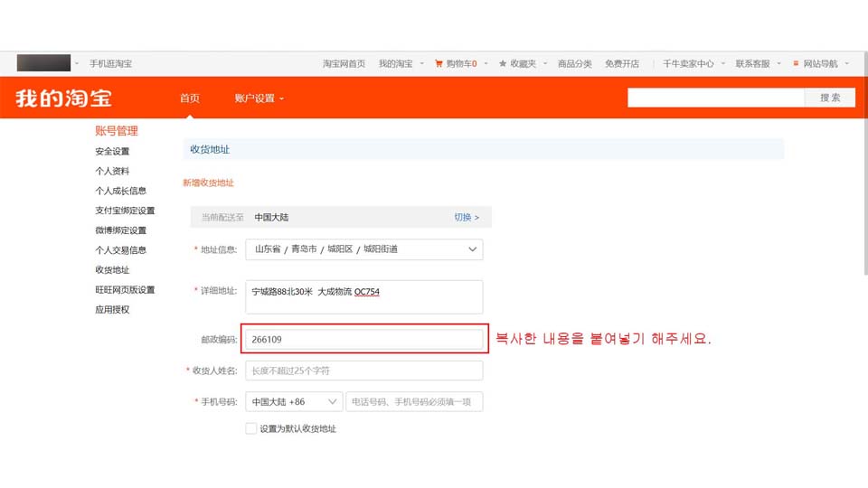Open dropdown arrow next to username
Viewport: 868px width, 488px height.
pyautogui.click(x=76, y=63)
